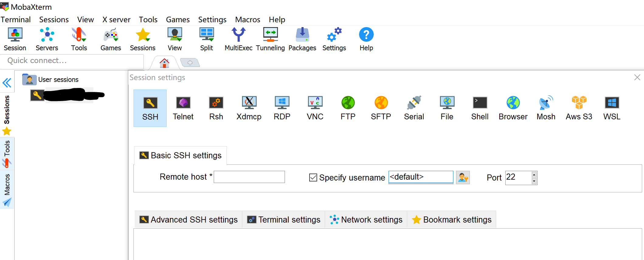644x260 pixels.
Task: Open the credentials manager user icon
Action: point(463,177)
